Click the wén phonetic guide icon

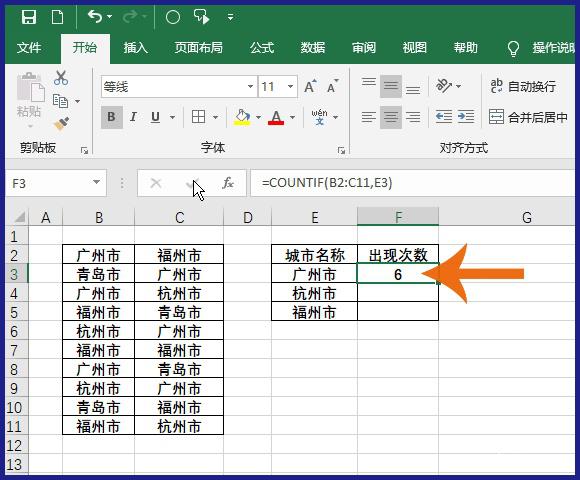tap(319, 117)
